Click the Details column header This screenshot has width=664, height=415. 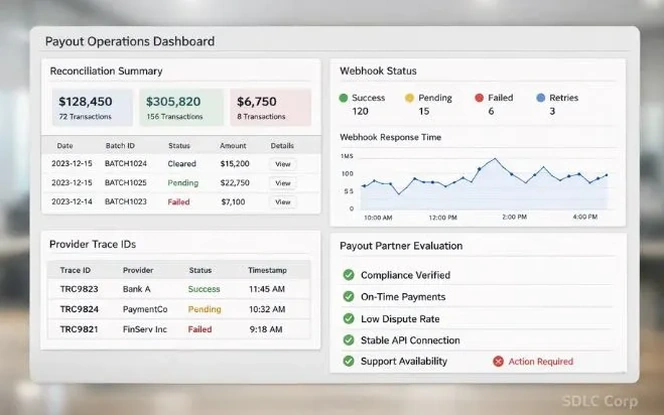282,146
